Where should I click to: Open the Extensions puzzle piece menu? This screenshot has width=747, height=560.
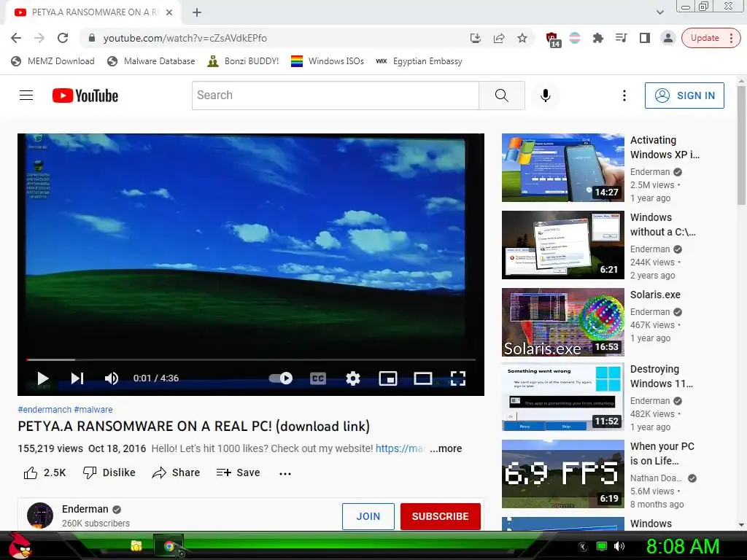(598, 38)
